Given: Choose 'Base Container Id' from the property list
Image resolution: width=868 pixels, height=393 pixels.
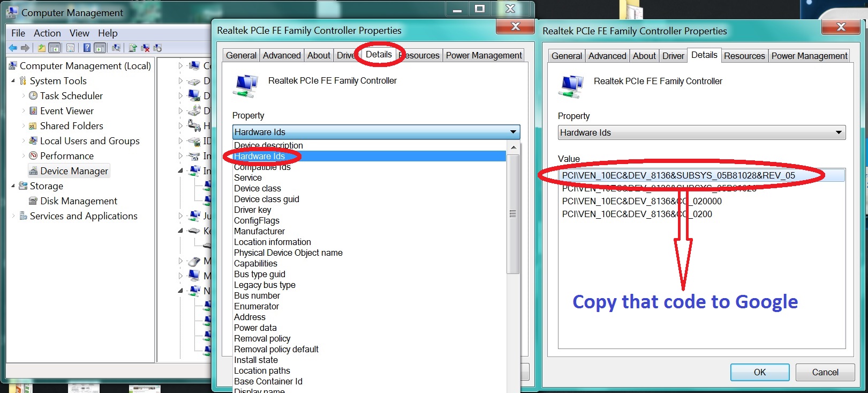Looking at the screenshot, I should [369, 381].
